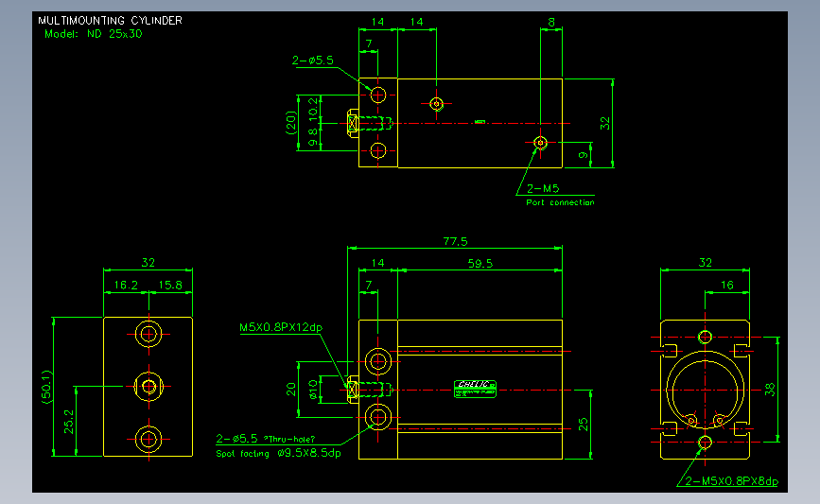Pick the '2-M5X0.8PX8dp' thread callout
Screen dimensions: 820x504
732,481
